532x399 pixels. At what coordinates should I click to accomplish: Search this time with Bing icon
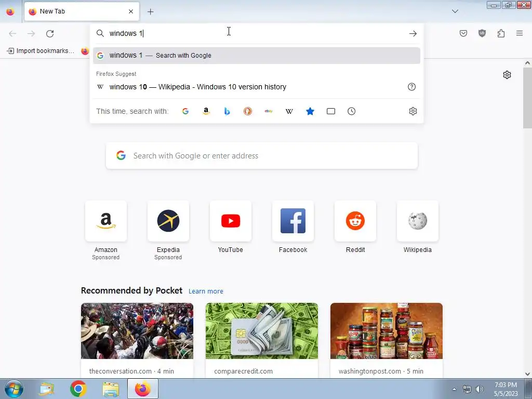(227, 111)
